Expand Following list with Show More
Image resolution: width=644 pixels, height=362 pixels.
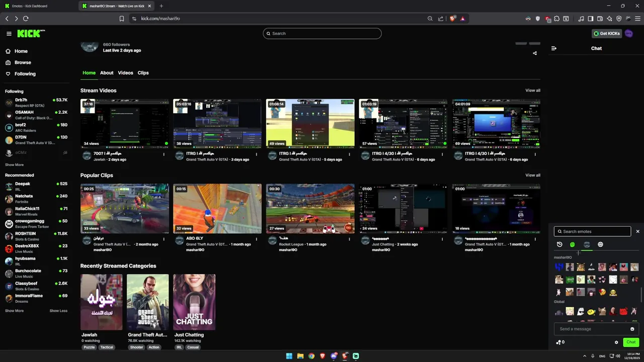[x=14, y=165]
